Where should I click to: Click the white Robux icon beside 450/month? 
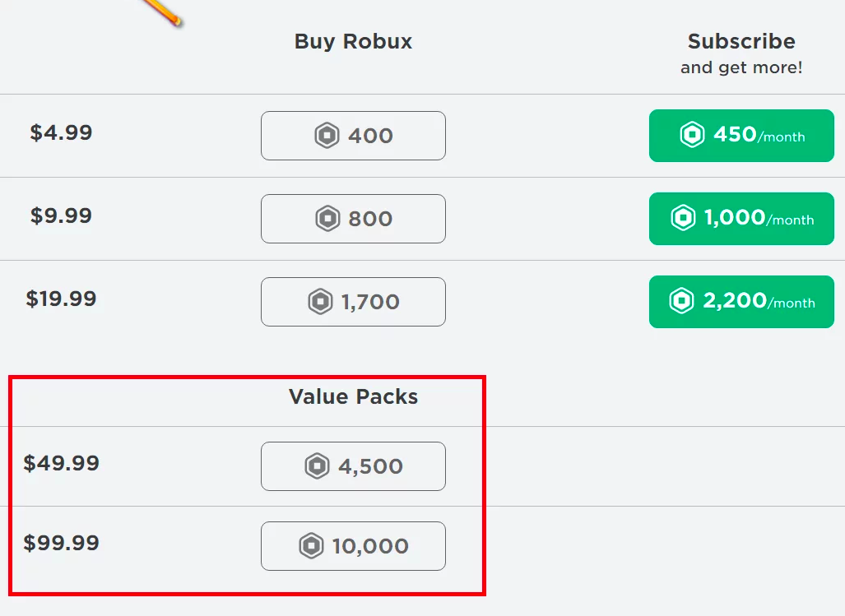pyautogui.click(x=692, y=135)
